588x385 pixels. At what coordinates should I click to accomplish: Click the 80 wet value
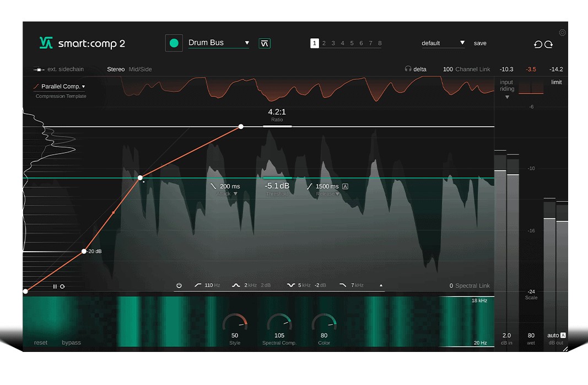tap(531, 335)
